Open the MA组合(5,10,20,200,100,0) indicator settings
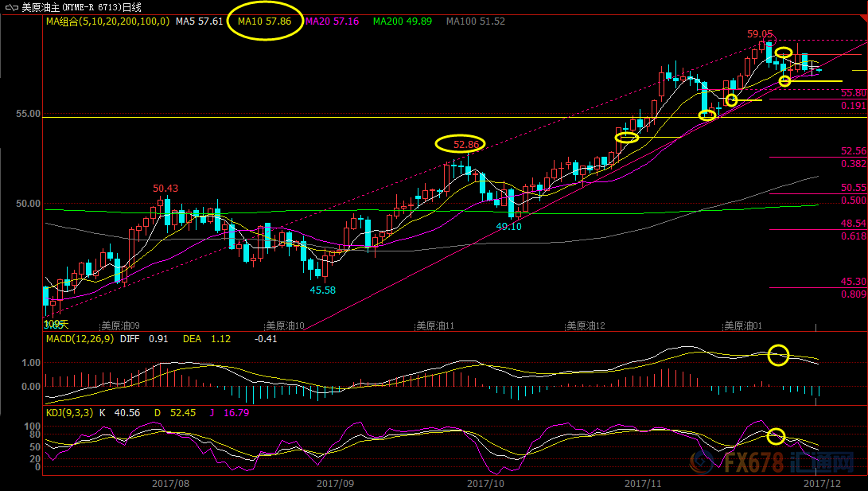This screenshot has width=868, height=491. coord(107,21)
